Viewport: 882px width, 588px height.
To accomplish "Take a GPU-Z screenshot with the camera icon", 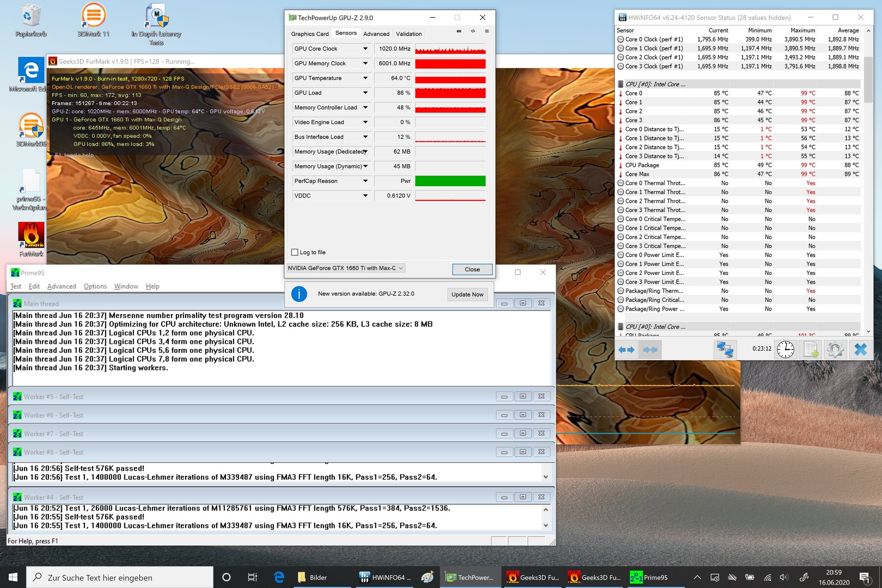I will coord(459,31).
